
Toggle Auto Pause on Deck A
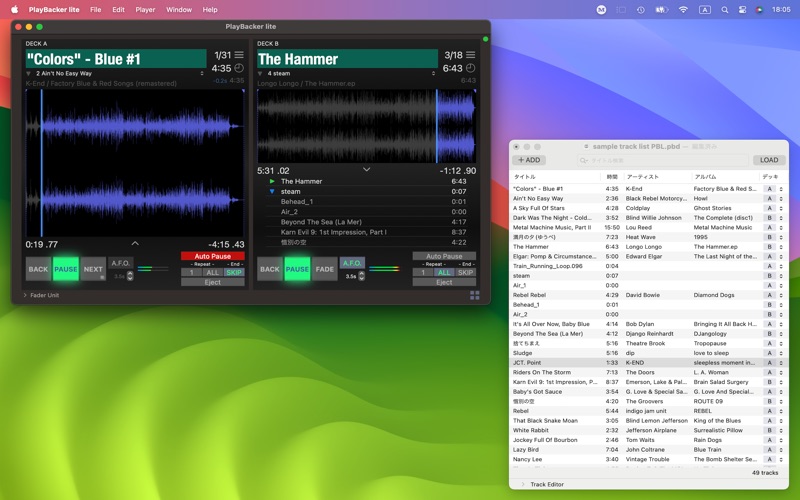[213, 256]
